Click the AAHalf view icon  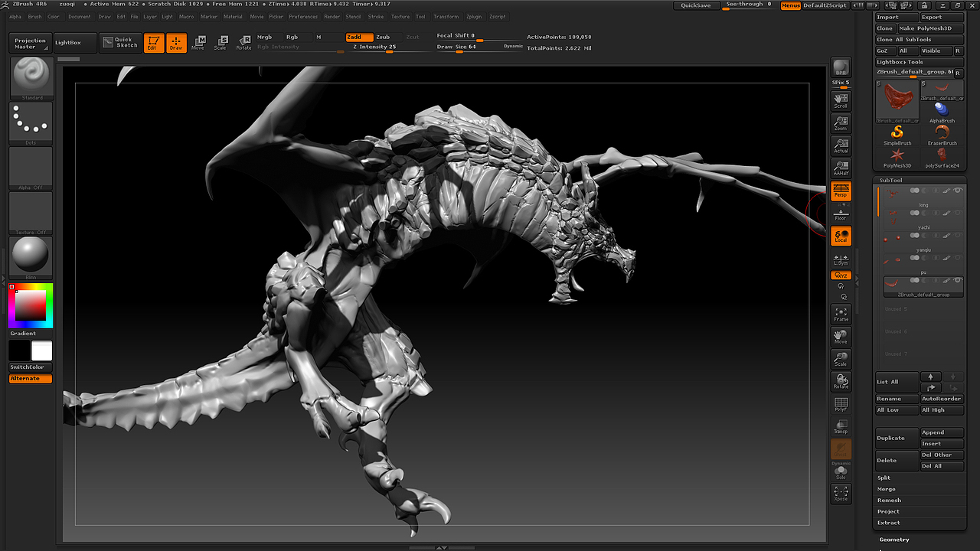pyautogui.click(x=841, y=168)
